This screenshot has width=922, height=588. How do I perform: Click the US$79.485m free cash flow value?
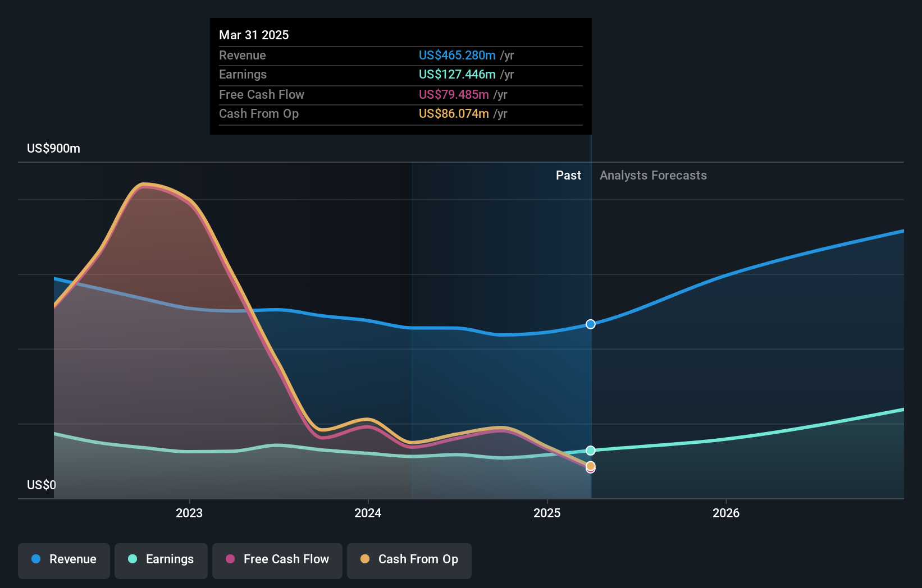coord(454,94)
